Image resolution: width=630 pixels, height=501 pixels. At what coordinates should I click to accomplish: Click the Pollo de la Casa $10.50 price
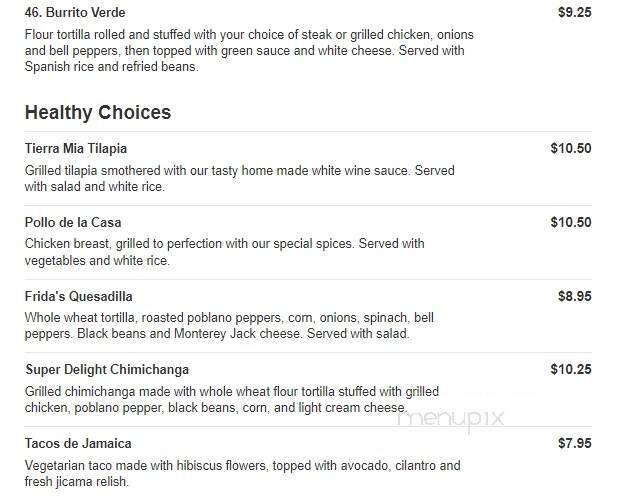(x=570, y=222)
